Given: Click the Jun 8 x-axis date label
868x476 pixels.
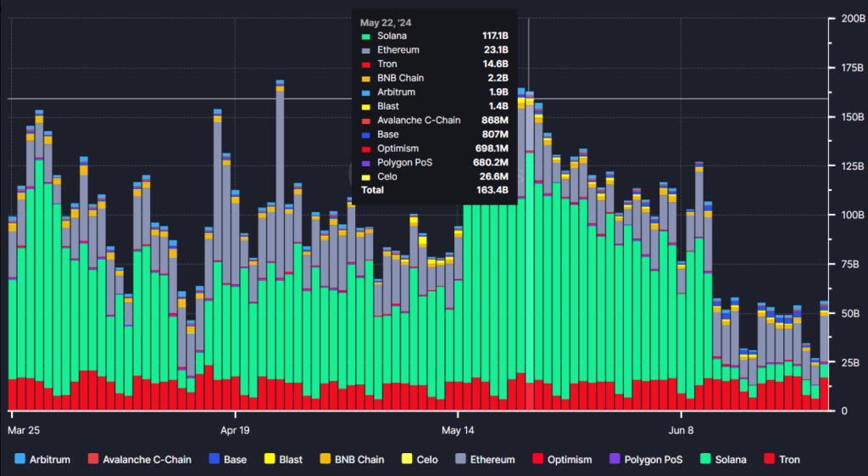Looking at the screenshot, I should (682, 429).
